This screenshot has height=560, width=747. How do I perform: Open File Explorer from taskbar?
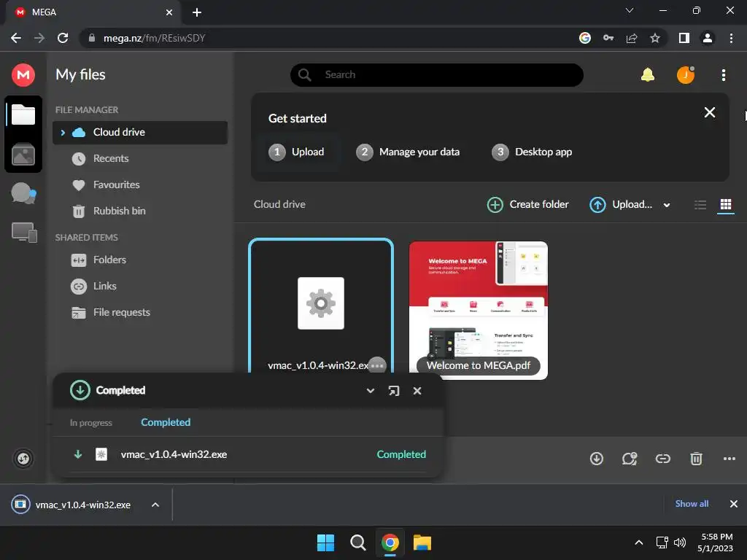click(422, 542)
